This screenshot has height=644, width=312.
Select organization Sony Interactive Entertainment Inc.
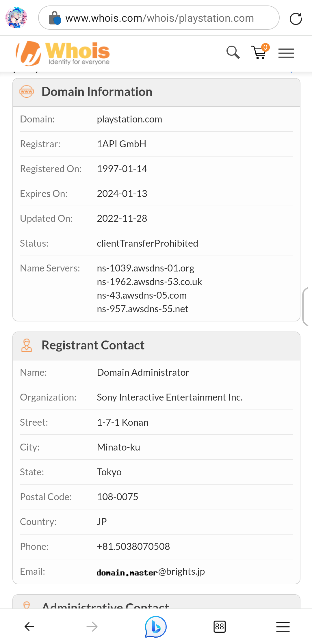click(170, 397)
